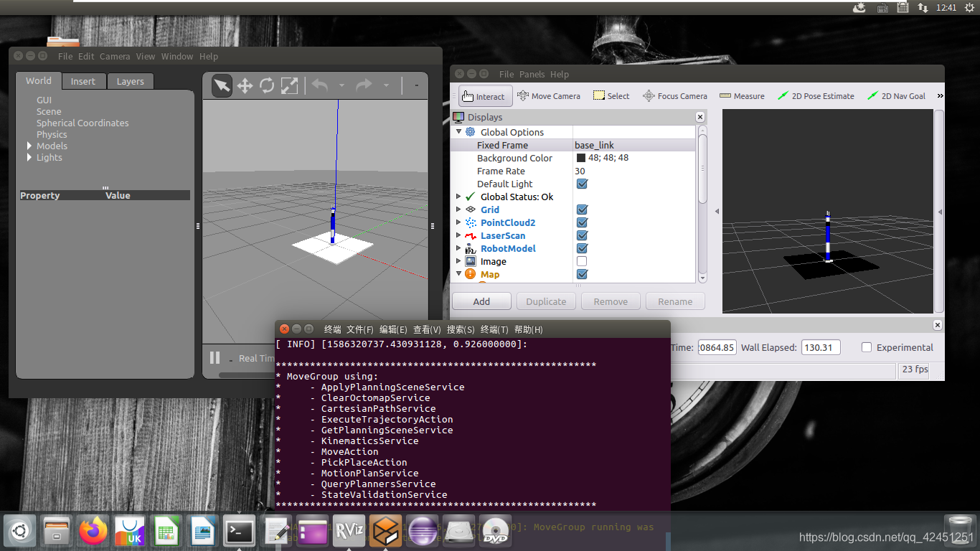Click the Wall Elapsed value field
Image resolution: width=980 pixels, height=551 pixels.
821,347
